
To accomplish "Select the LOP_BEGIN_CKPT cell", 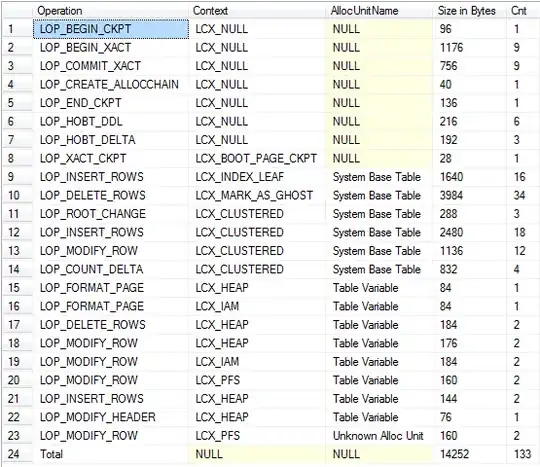I will (111, 29).
